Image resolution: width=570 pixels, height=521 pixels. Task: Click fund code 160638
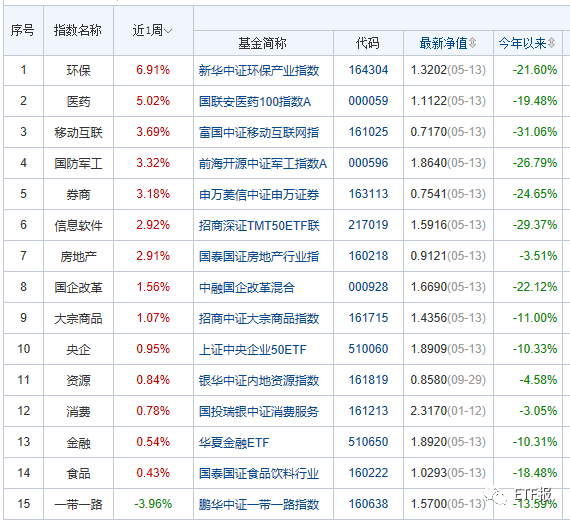point(368,504)
